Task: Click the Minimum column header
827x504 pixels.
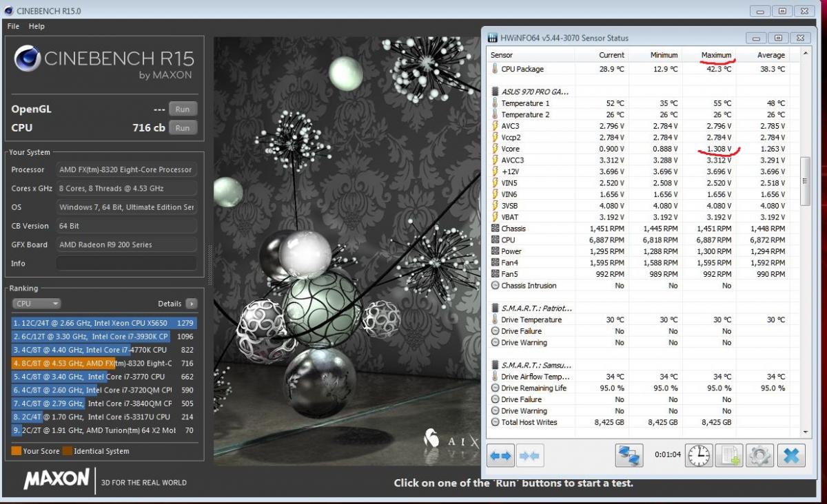Action: [655, 55]
